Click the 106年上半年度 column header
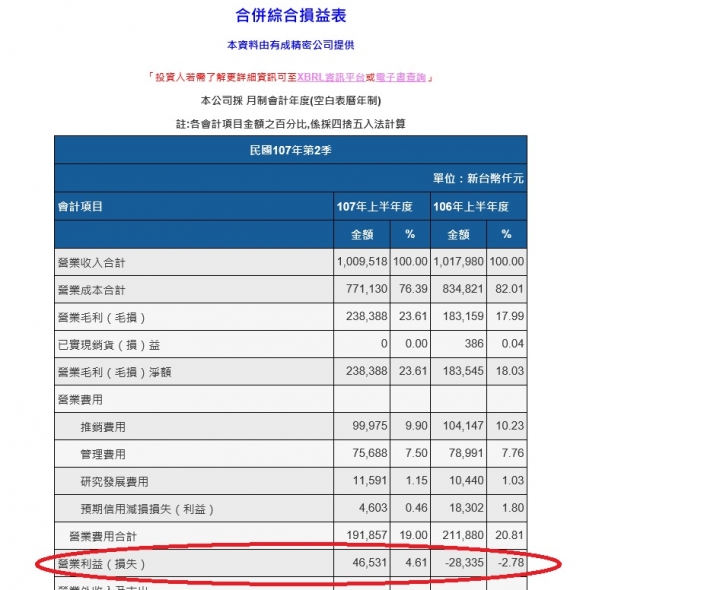The image size is (720, 590). (x=471, y=207)
